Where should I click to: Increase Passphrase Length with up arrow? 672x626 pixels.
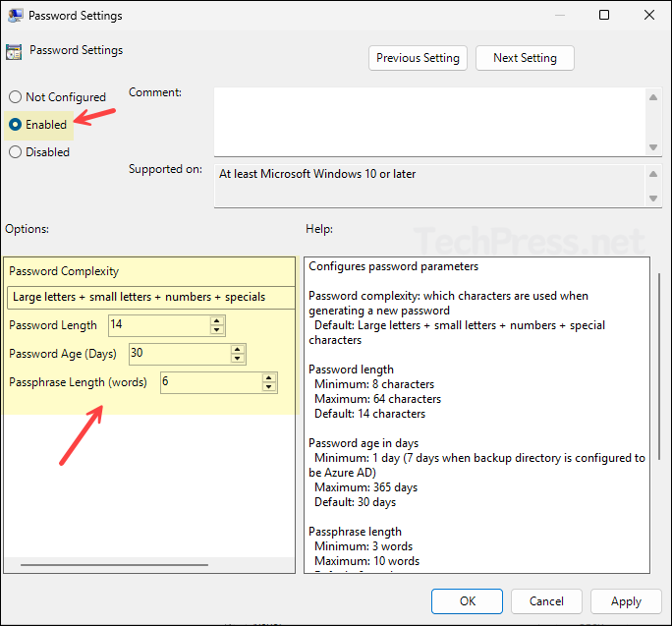269,377
